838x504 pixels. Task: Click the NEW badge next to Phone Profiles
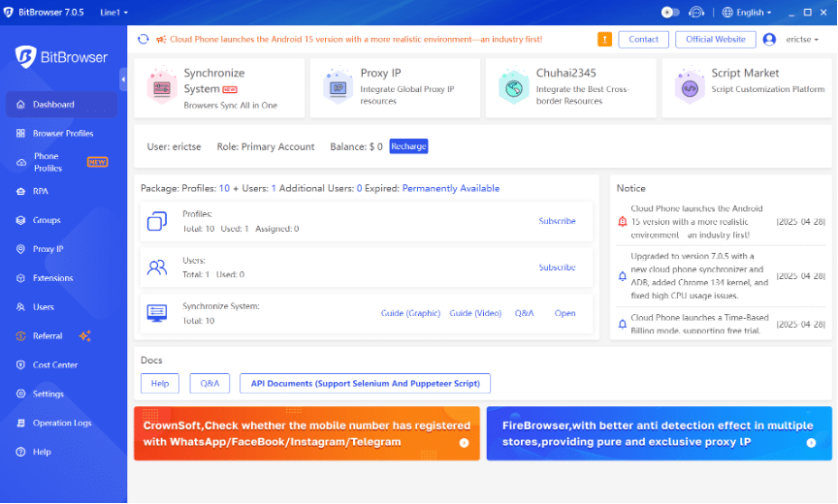pyautogui.click(x=97, y=162)
